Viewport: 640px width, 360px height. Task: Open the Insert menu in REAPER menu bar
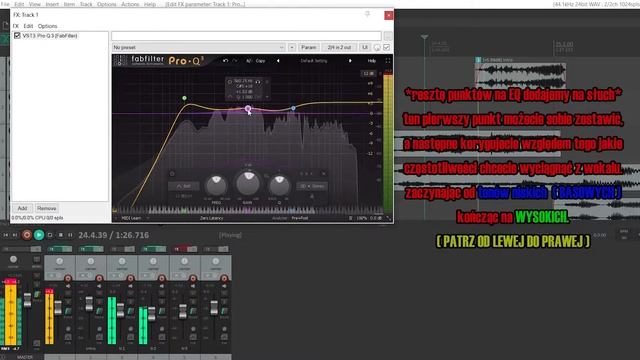52,4
